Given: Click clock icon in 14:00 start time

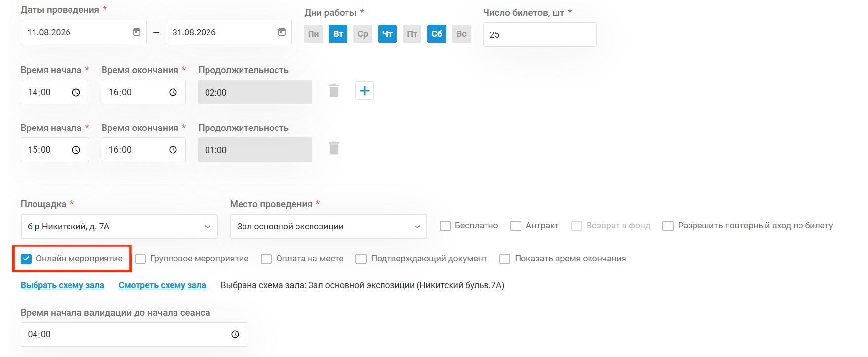Looking at the screenshot, I should pyautogui.click(x=76, y=92).
